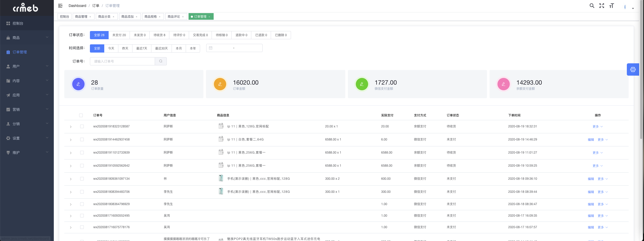Close the 商品管理 tab
Screen dimensions: 644x241
click(x=90, y=17)
